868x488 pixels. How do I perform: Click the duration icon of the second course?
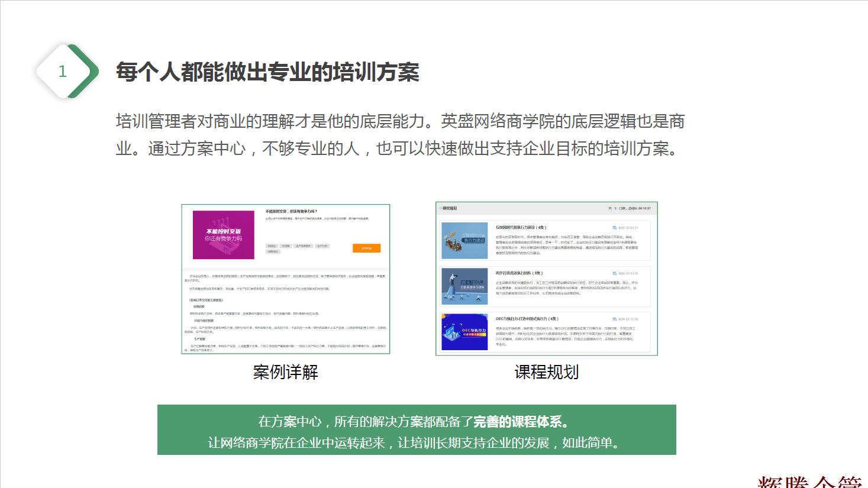point(615,273)
